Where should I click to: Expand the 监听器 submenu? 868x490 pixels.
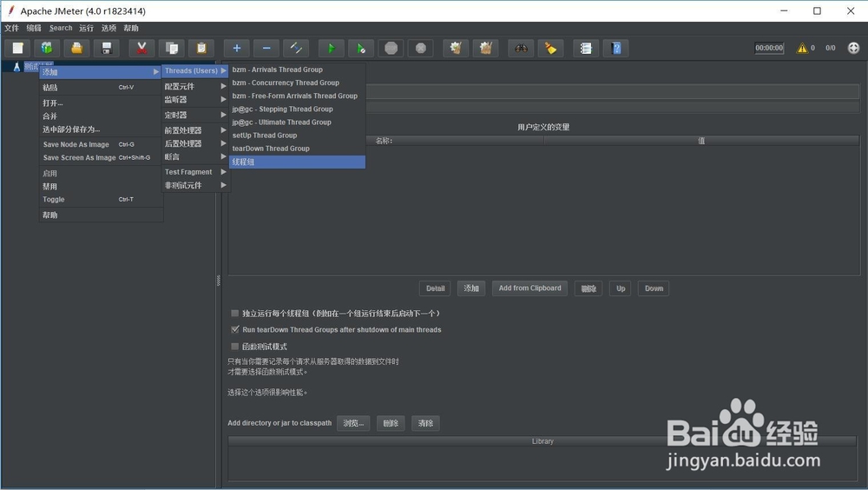pos(195,100)
